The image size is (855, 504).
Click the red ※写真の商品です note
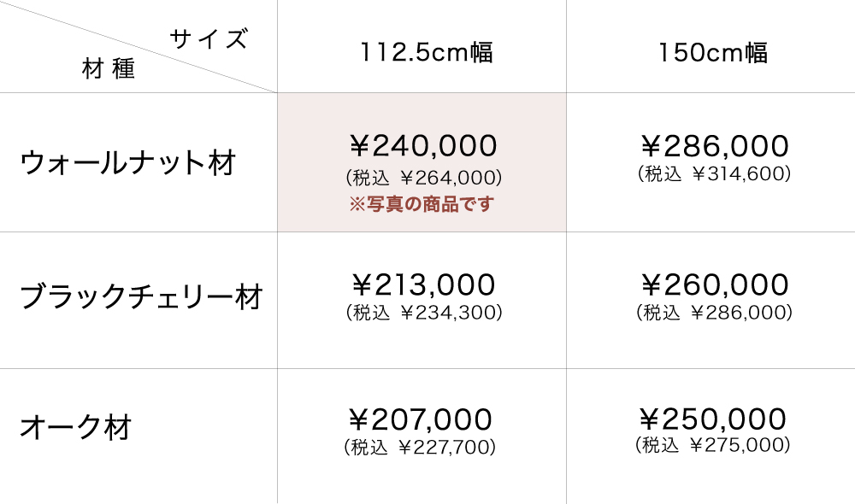pos(422,205)
